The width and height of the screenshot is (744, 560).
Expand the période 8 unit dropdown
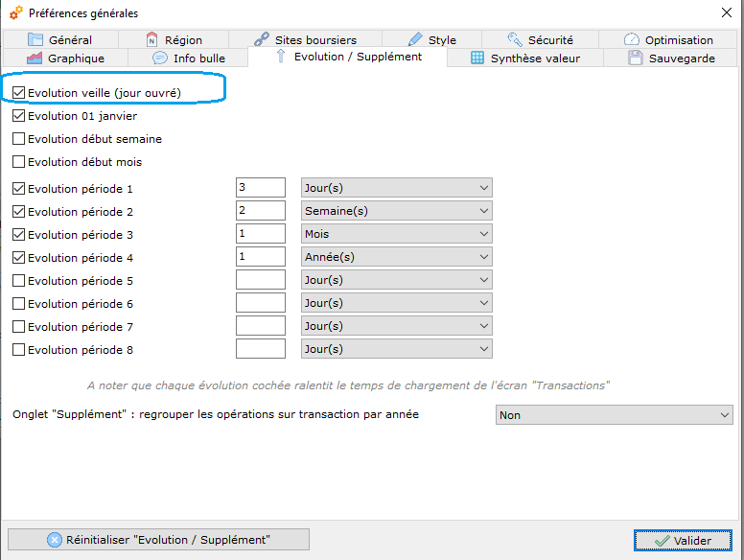click(x=397, y=349)
